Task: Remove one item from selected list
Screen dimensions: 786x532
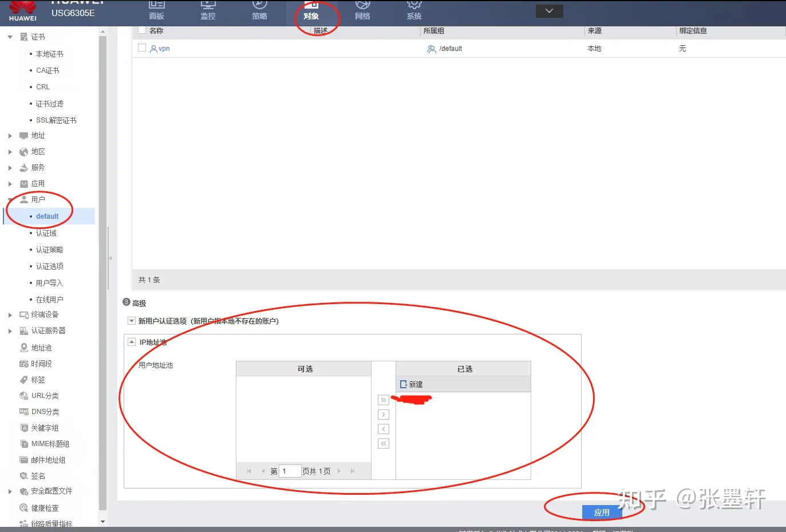Action: tap(384, 429)
